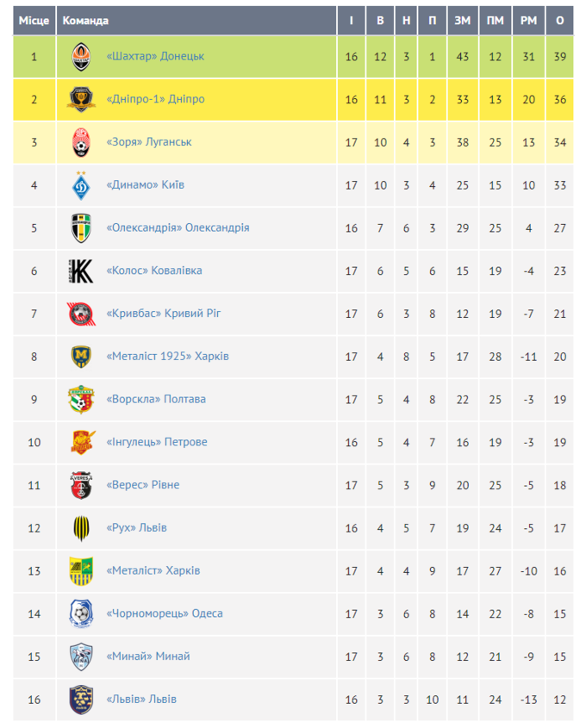Open the «Металіст 1925» Харків team link

tap(167, 357)
